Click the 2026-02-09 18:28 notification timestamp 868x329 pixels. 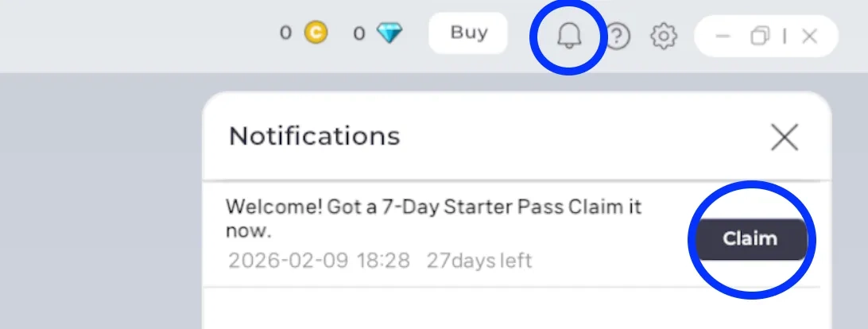pyautogui.click(x=319, y=261)
